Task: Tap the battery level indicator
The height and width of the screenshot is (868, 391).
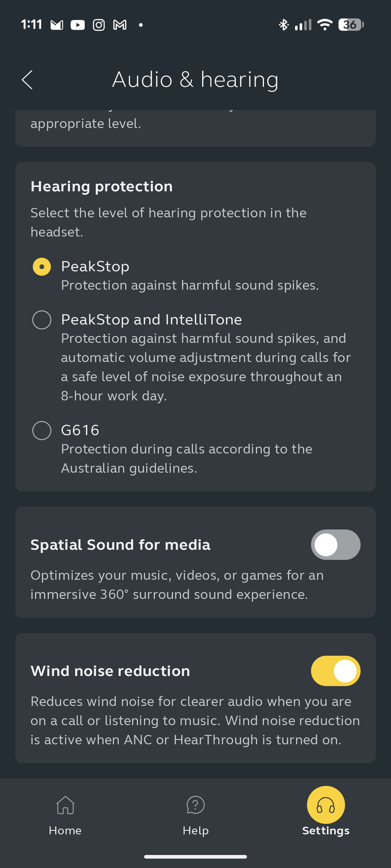Action: pos(351,25)
